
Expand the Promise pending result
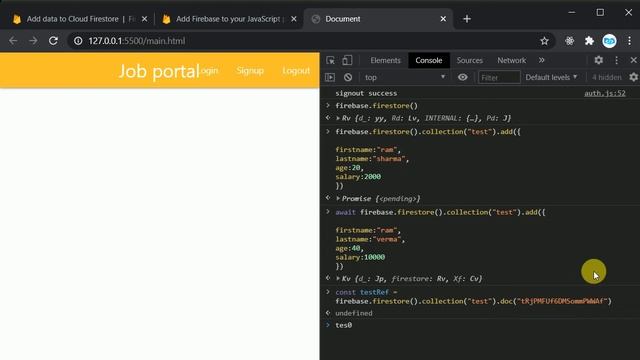(338, 199)
